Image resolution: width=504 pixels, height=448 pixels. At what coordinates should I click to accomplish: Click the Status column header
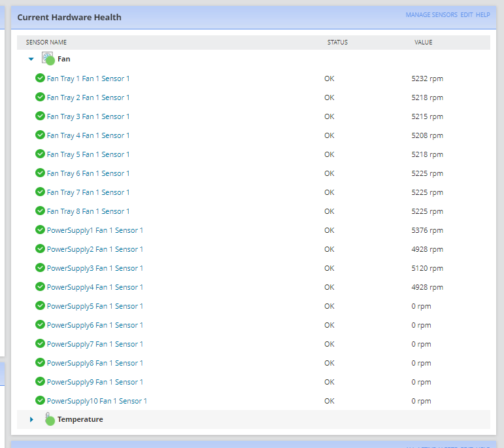pos(337,43)
